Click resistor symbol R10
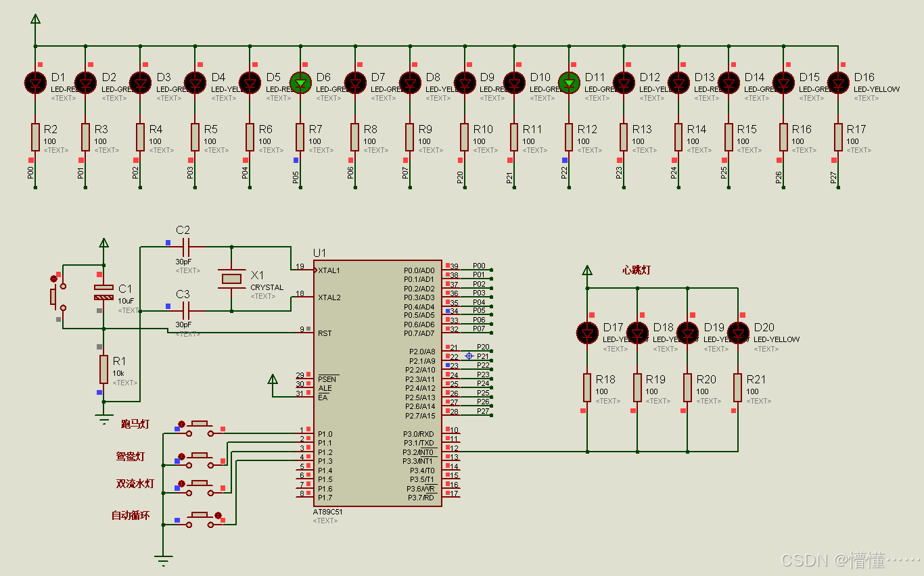The width and height of the screenshot is (924, 576). click(464, 137)
